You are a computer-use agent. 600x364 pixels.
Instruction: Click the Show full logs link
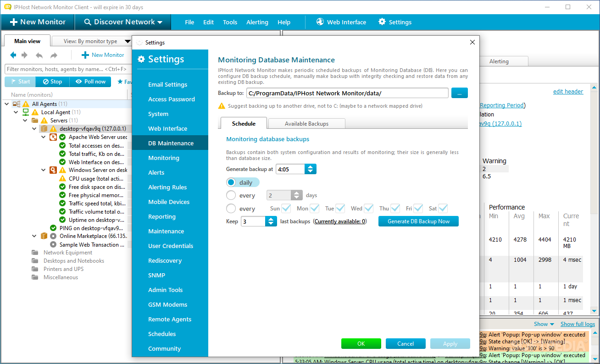point(578,324)
